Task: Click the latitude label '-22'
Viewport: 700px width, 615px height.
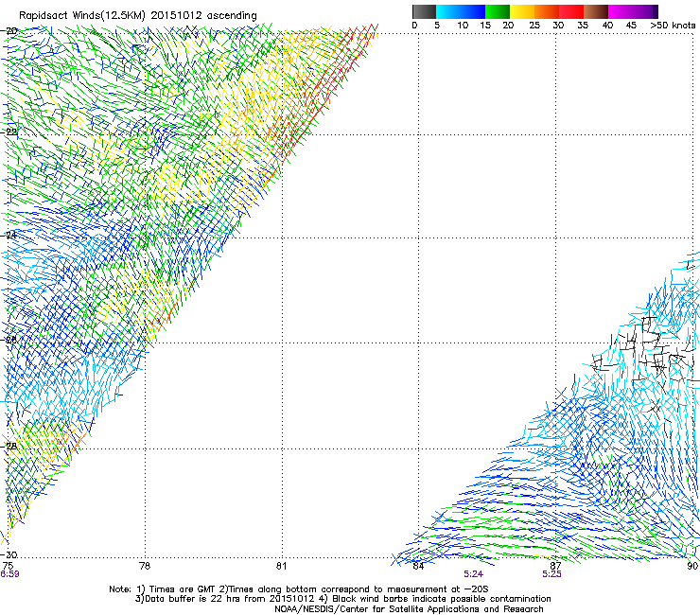Action: 10,132
